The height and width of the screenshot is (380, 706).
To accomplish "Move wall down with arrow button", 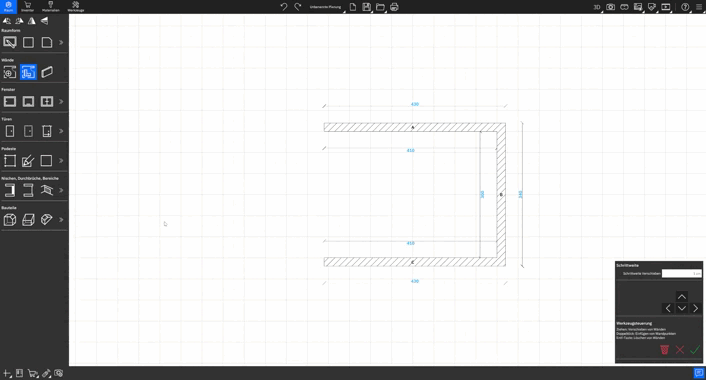I will pyautogui.click(x=682, y=308).
